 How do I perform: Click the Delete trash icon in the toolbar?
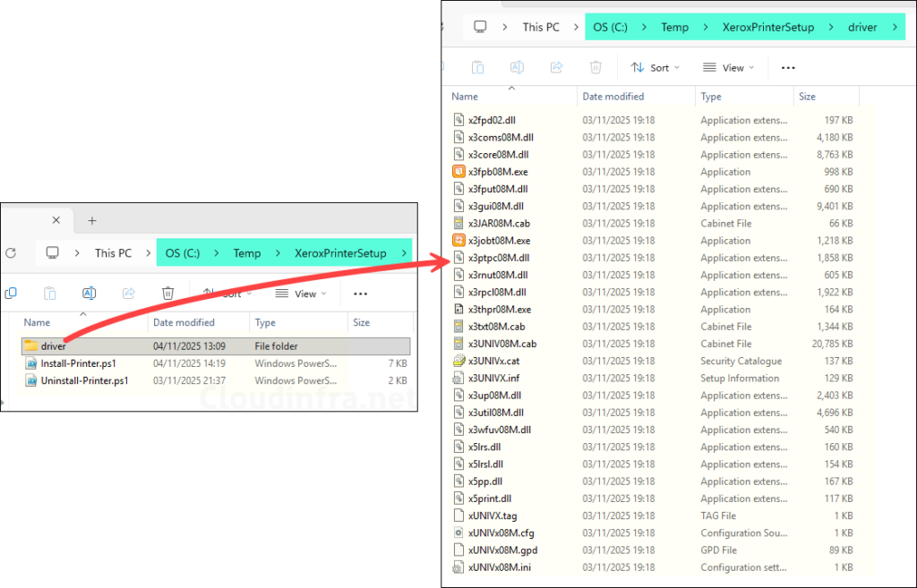tap(595, 67)
